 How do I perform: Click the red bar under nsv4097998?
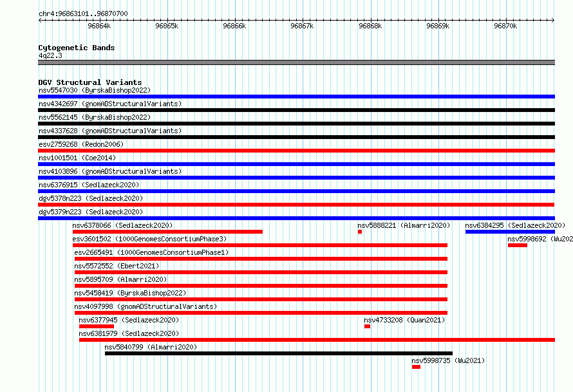261,313
